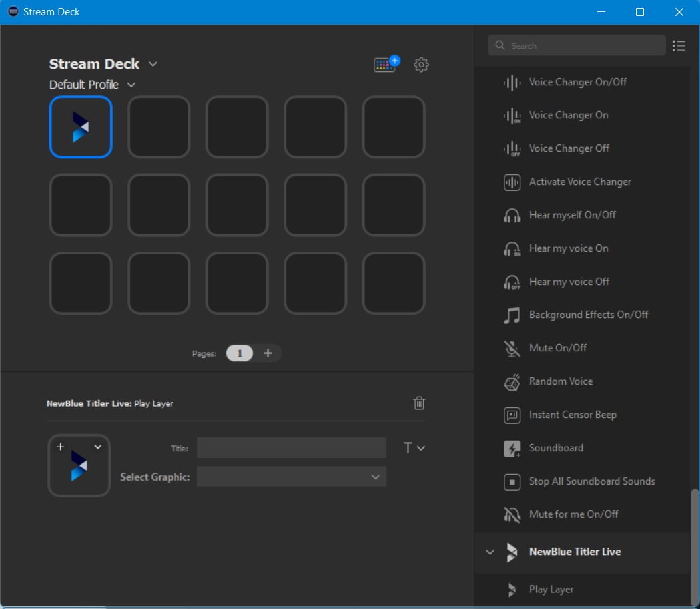Select the 'Mute for me On/Off' label
700x609 pixels.
[573, 514]
